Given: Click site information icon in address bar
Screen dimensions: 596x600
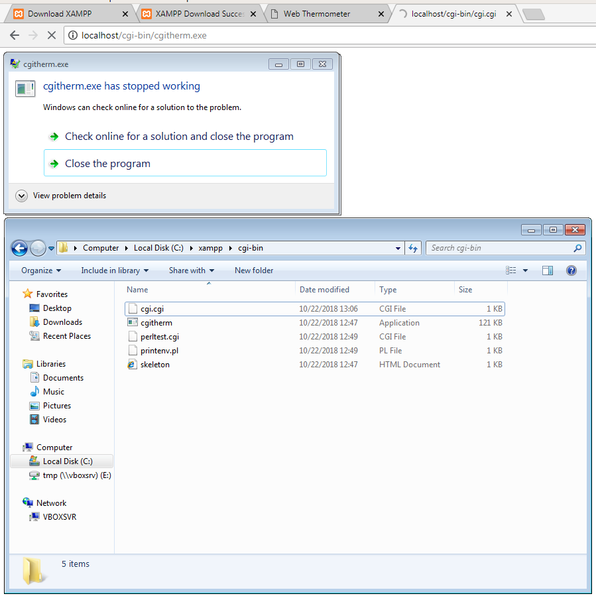Looking at the screenshot, I should click(x=72, y=35).
